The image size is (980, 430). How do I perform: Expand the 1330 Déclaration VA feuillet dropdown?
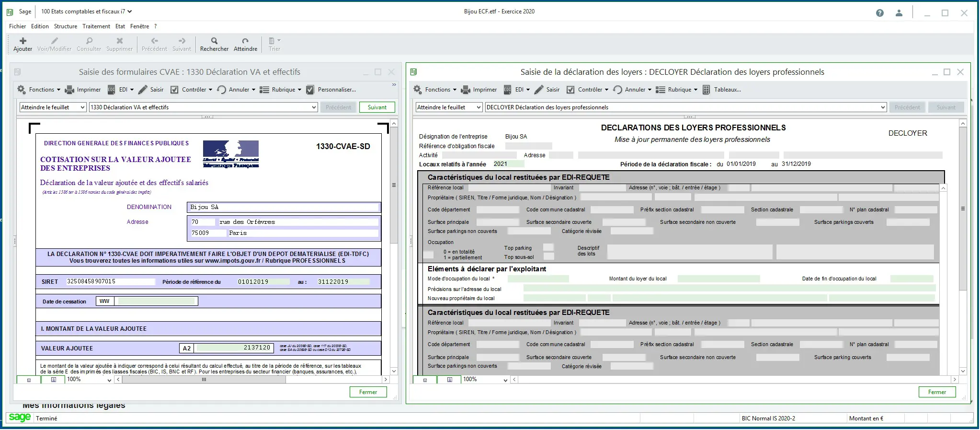[314, 107]
